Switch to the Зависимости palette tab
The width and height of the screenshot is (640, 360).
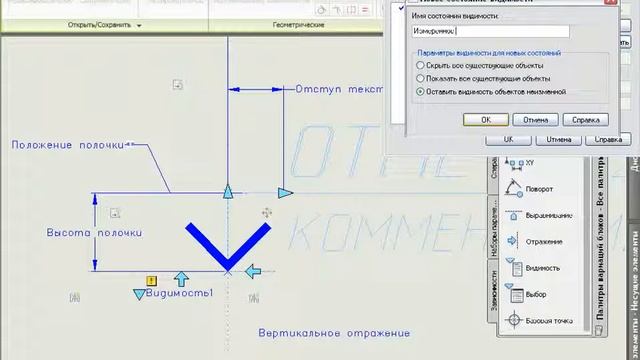click(x=493, y=291)
